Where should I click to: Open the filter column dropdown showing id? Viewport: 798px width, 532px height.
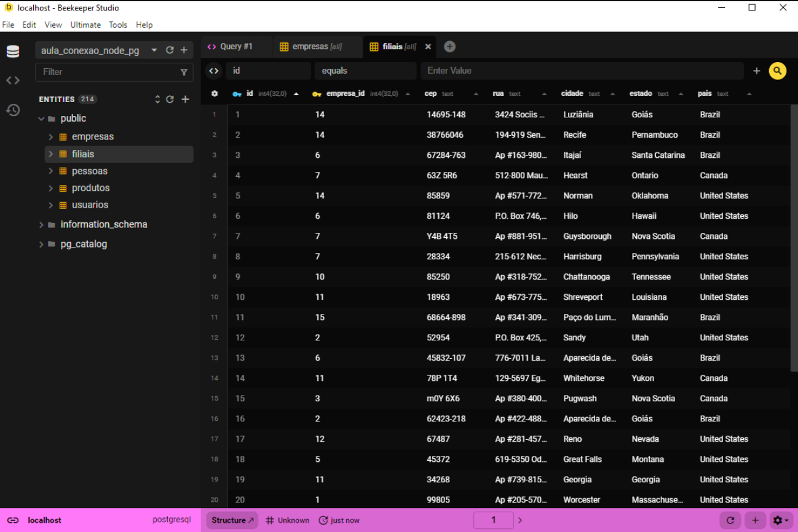pos(268,71)
